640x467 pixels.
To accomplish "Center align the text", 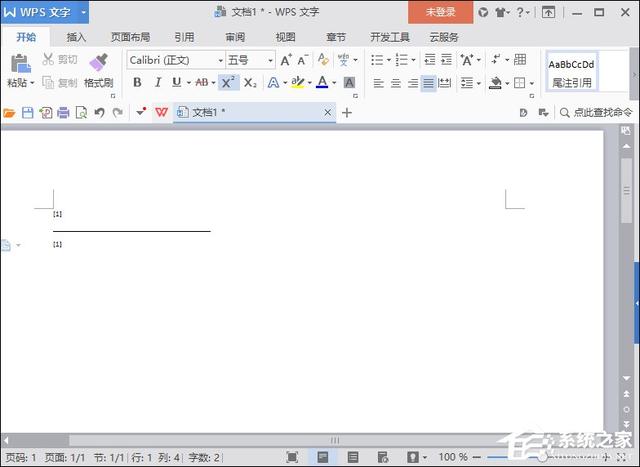I will click(x=396, y=83).
